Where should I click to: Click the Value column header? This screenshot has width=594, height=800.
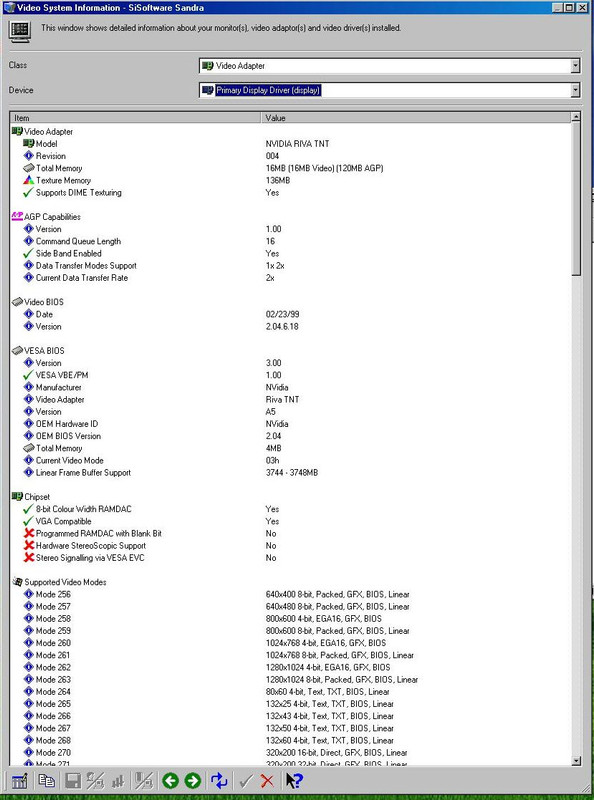(x=415, y=118)
